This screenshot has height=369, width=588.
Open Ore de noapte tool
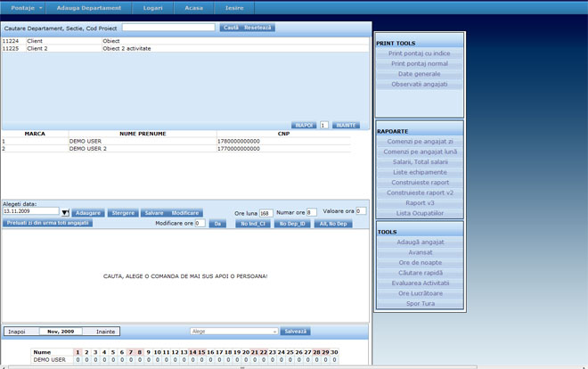click(x=421, y=263)
